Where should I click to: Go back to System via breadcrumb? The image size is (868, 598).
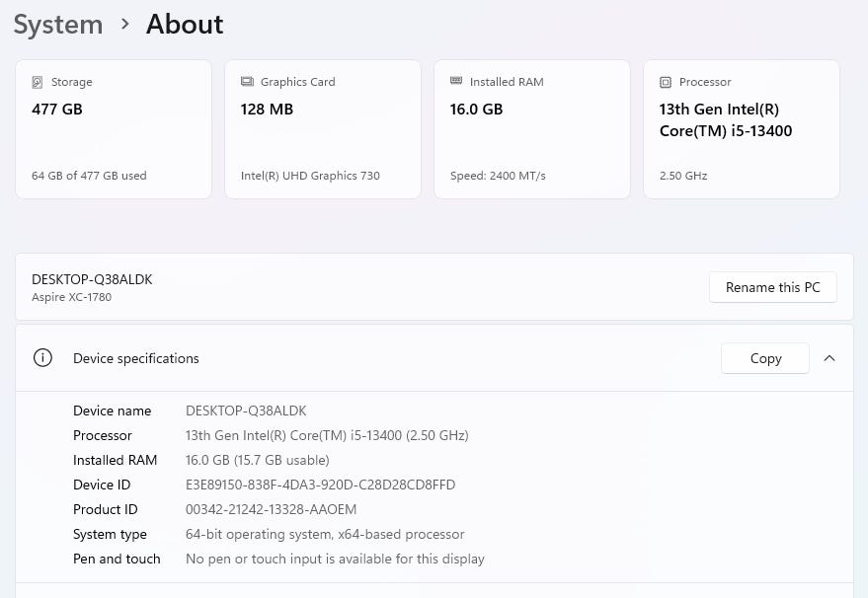pos(58,24)
